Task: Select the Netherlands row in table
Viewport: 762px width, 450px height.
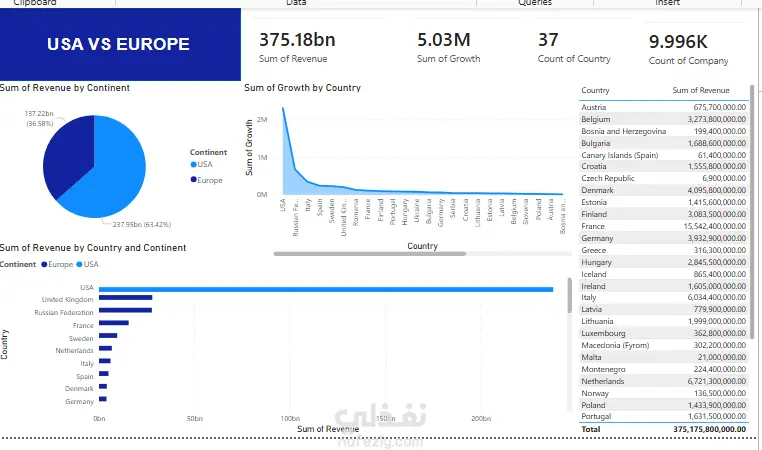Action: 663,381
